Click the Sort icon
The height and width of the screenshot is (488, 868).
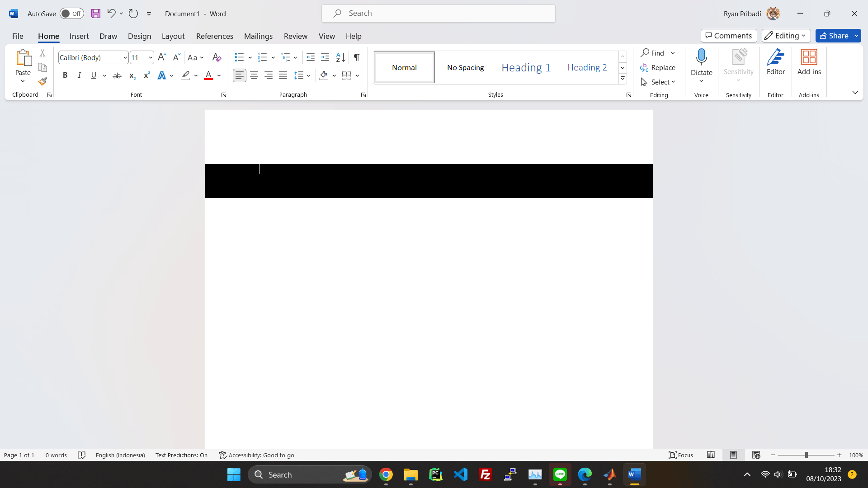point(341,57)
